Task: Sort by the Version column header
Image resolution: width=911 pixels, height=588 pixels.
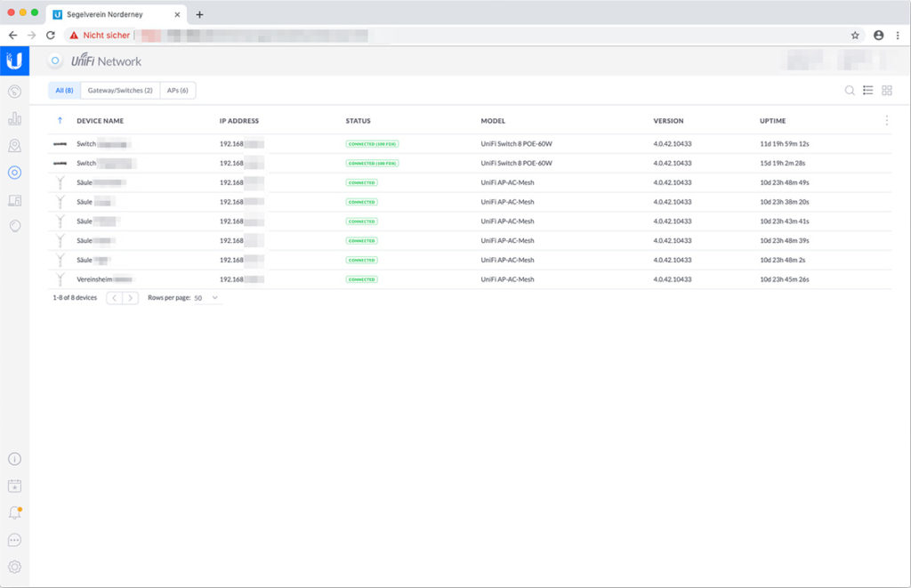Action: (x=668, y=121)
